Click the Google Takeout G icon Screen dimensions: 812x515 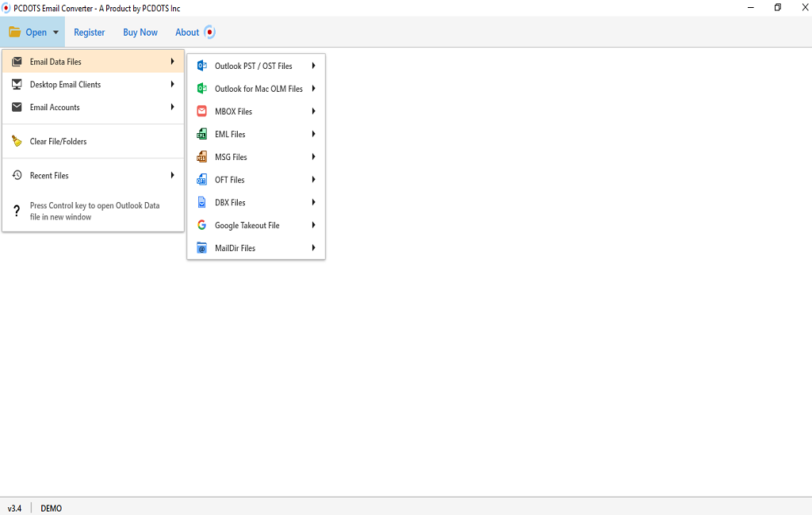click(202, 225)
